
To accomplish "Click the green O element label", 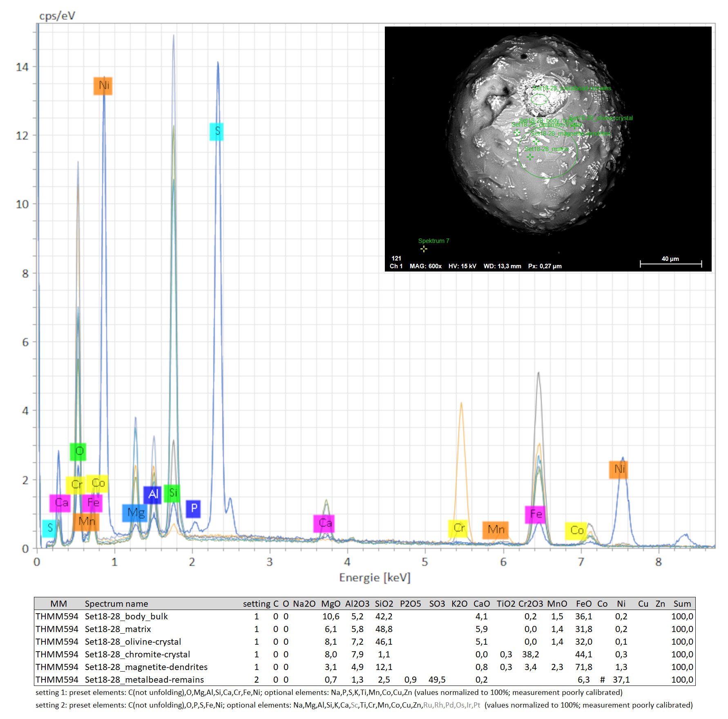I will (x=78, y=451).
